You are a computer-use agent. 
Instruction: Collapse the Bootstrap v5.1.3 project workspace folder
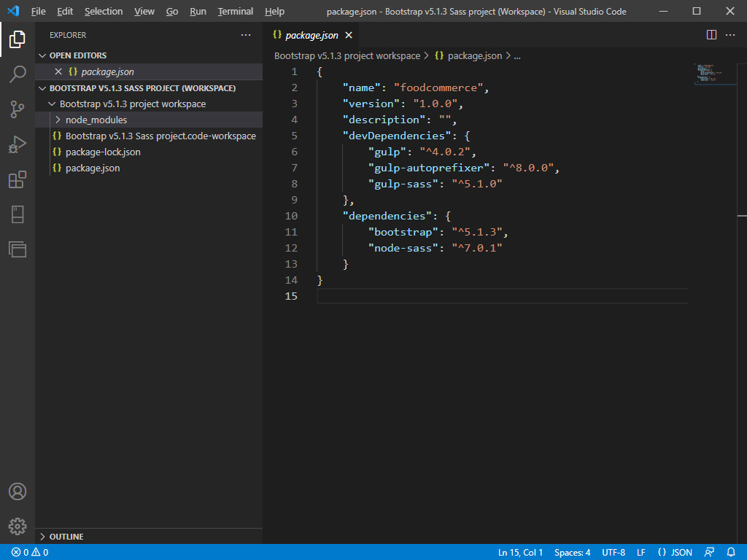click(x=52, y=104)
